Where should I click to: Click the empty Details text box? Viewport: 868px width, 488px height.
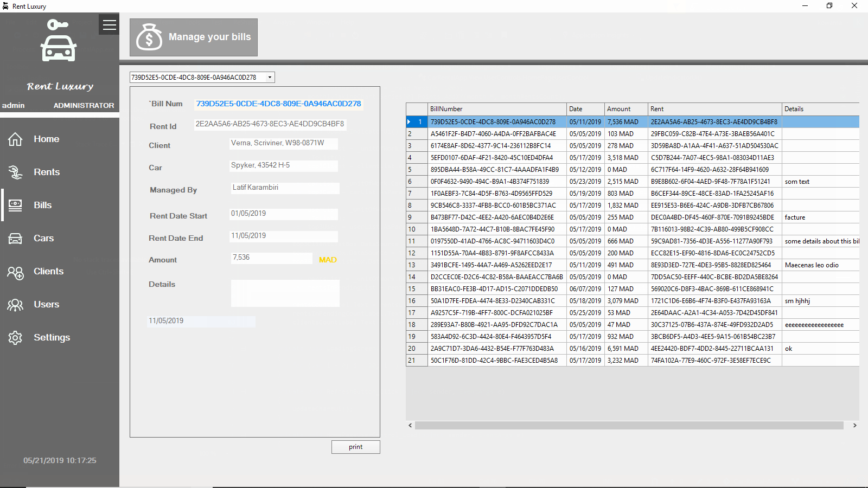click(285, 293)
